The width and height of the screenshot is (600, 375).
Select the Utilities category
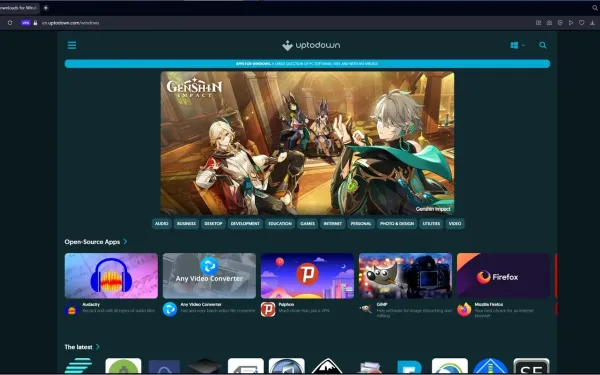[x=431, y=223]
